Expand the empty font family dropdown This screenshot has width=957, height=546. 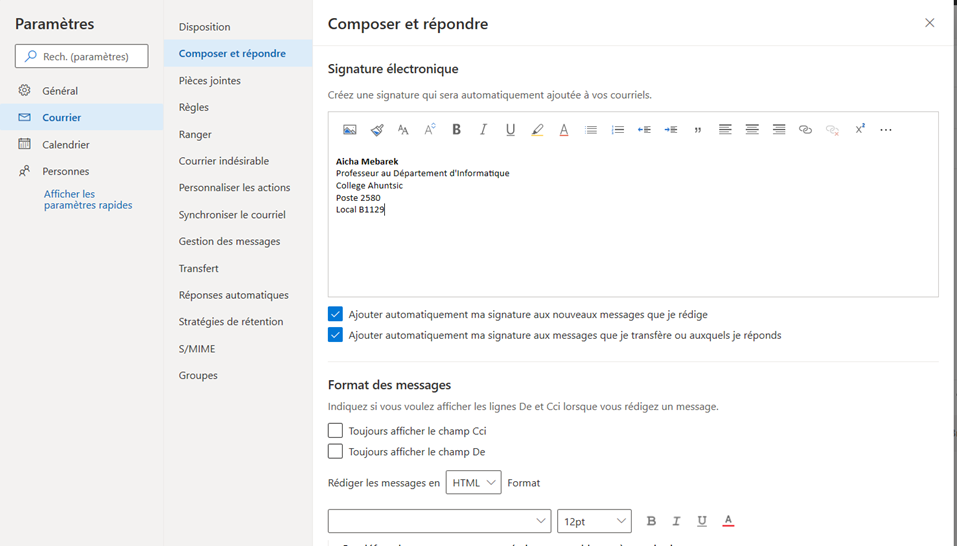(439, 521)
